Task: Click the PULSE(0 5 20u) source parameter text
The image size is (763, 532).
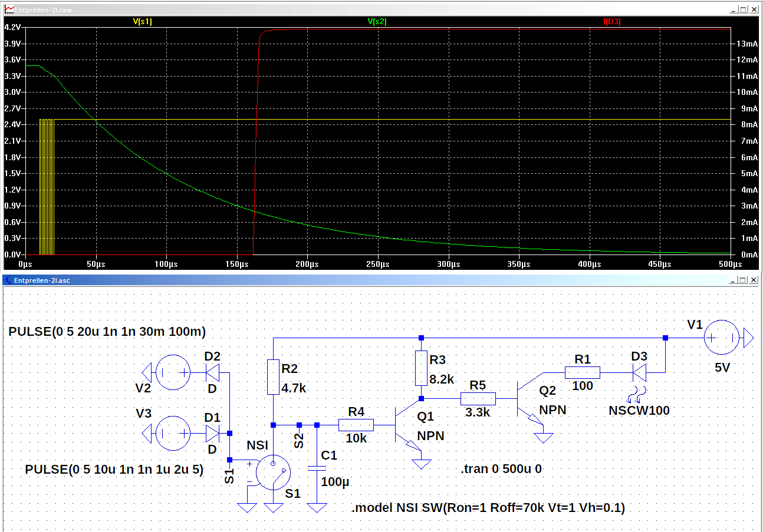Action: 107,332
